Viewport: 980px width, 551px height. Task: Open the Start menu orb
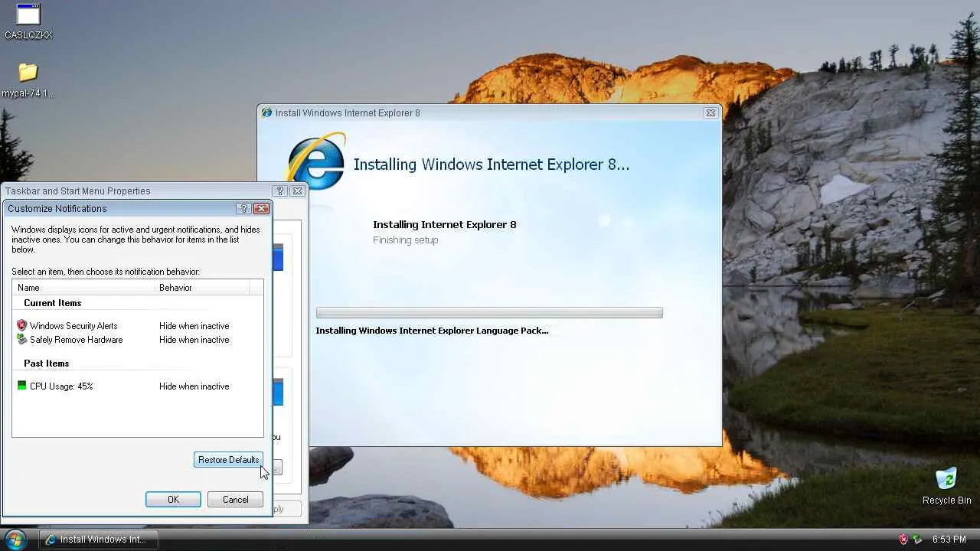coord(15,539)
